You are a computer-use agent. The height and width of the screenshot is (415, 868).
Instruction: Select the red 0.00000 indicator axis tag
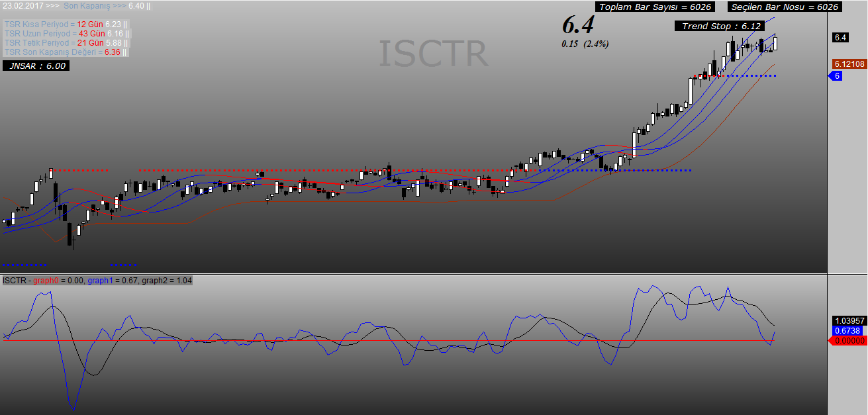pyautogui.click(x=847, y=341)
